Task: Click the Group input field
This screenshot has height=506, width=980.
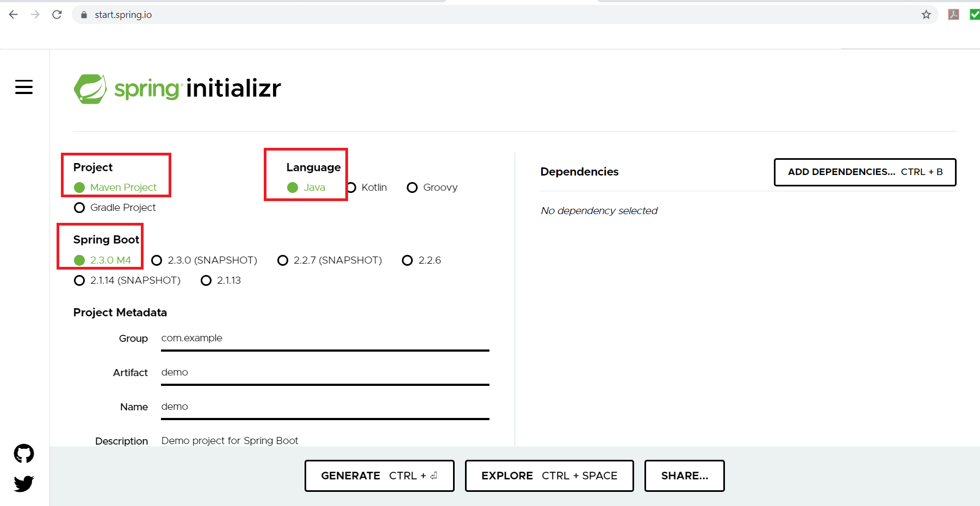Action: (325, 339)
